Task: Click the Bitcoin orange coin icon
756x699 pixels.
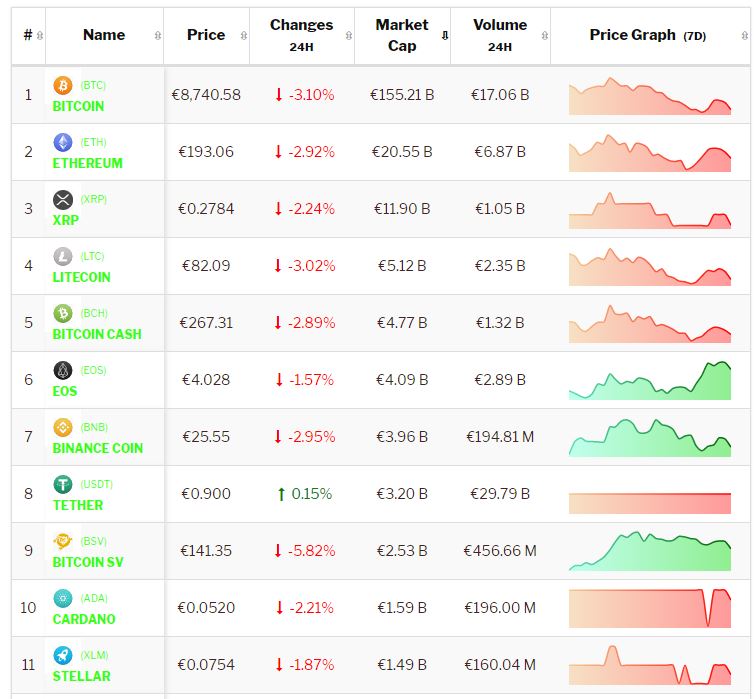Action: pyautogui.click(x=63, y=86)
